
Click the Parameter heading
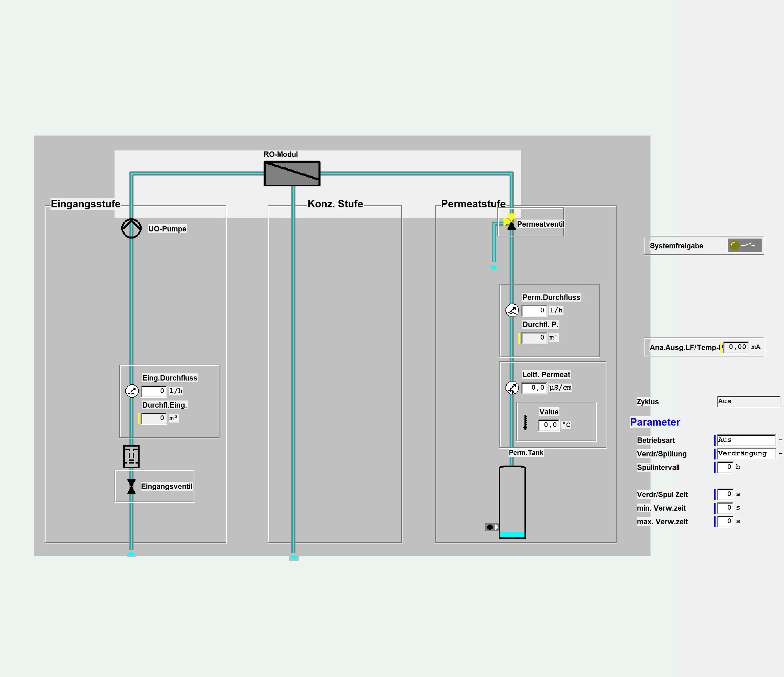coord(655,422)
